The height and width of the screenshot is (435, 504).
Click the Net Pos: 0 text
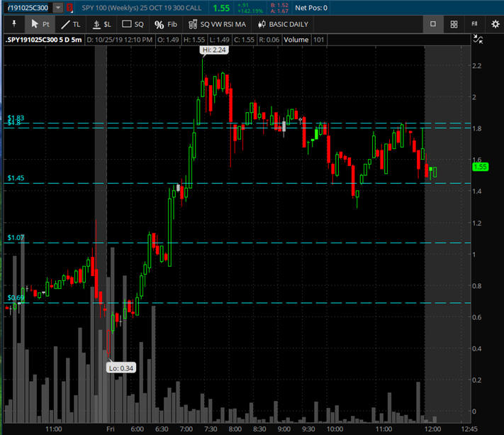310,8
